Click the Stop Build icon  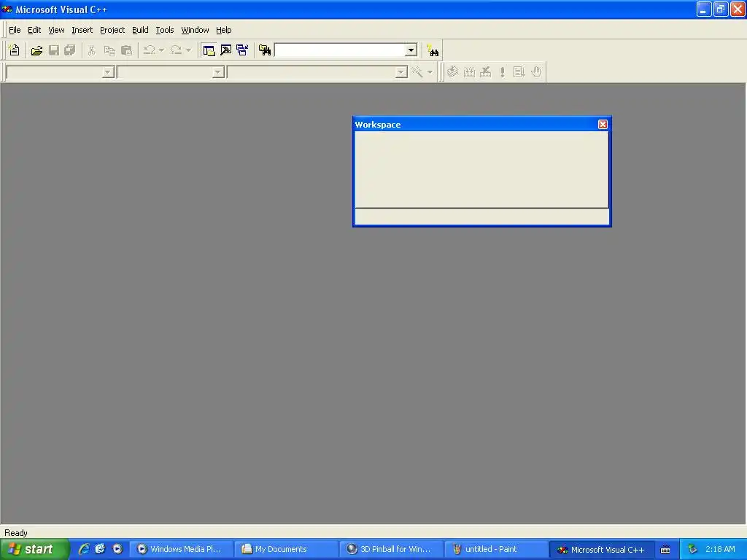pyautogui.click(x=486, y=72)
